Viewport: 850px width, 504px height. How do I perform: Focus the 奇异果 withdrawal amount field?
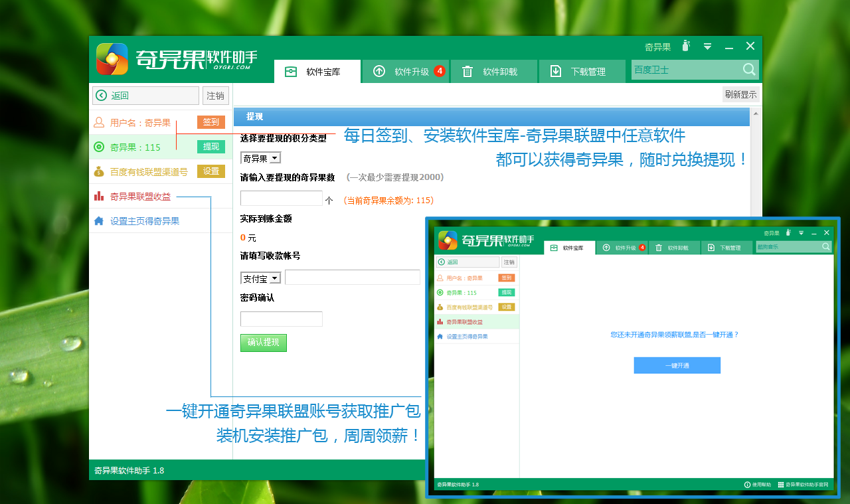[282, 198]
